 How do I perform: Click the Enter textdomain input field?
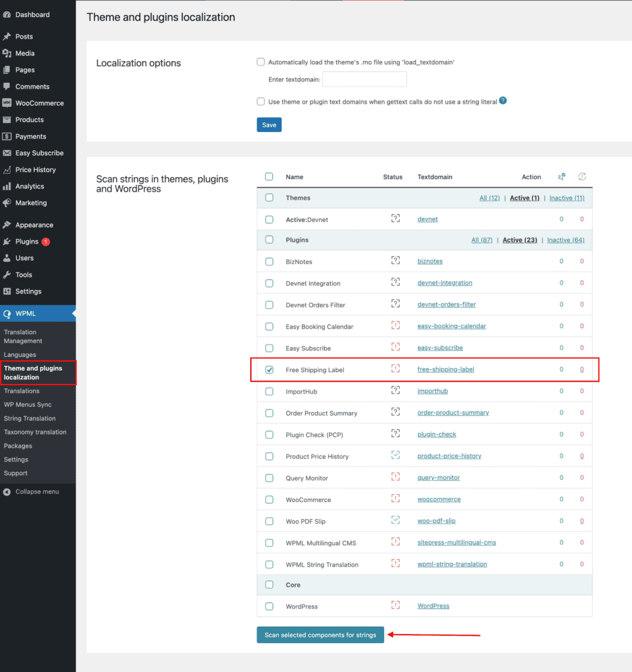[x=364, y=79]
